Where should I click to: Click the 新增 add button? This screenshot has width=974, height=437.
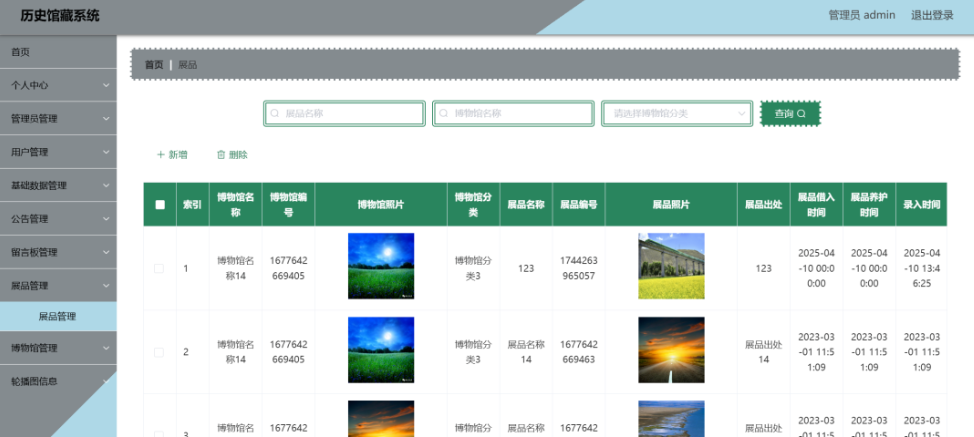(172, 155)
